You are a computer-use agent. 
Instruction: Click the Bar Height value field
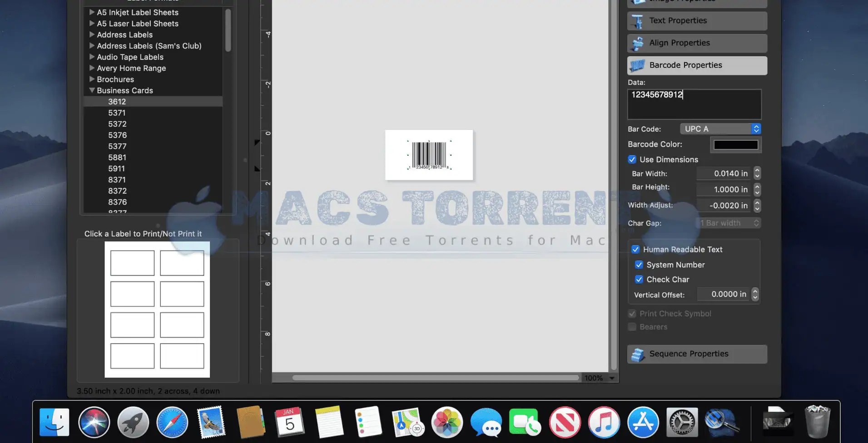tap(724, 189)
